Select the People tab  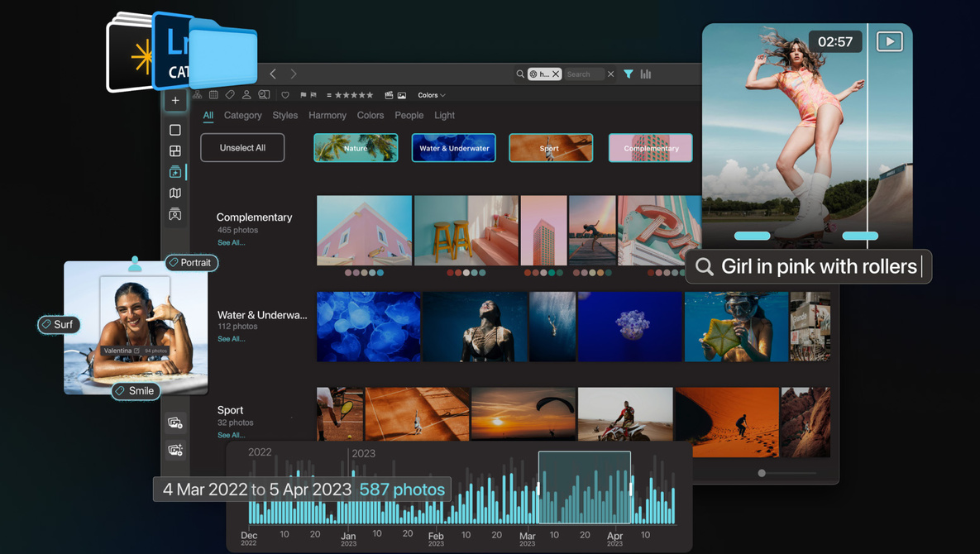coord(409,115)
